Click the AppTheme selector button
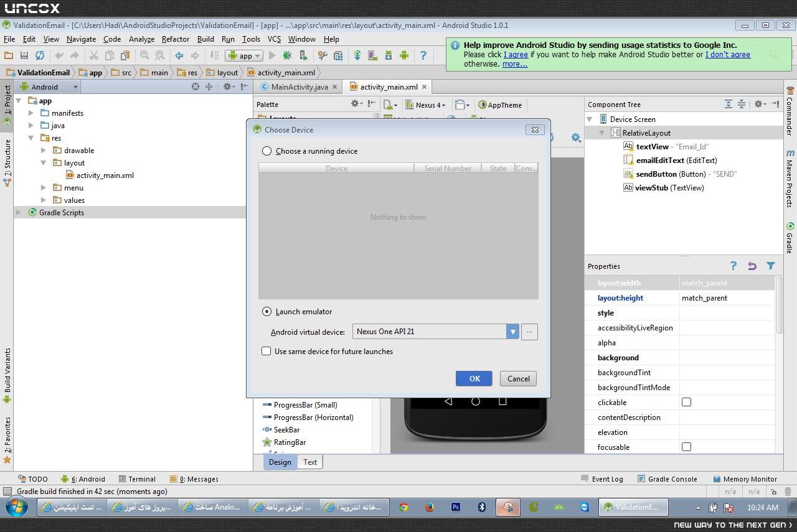The width and height of the screenshot is (797, 532). tap(500, 105)
